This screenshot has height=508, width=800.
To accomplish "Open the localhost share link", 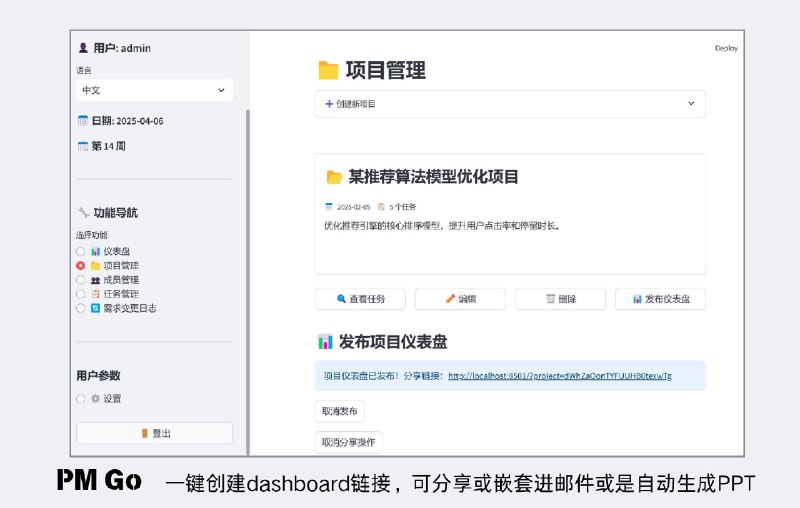I will (560, 376).
